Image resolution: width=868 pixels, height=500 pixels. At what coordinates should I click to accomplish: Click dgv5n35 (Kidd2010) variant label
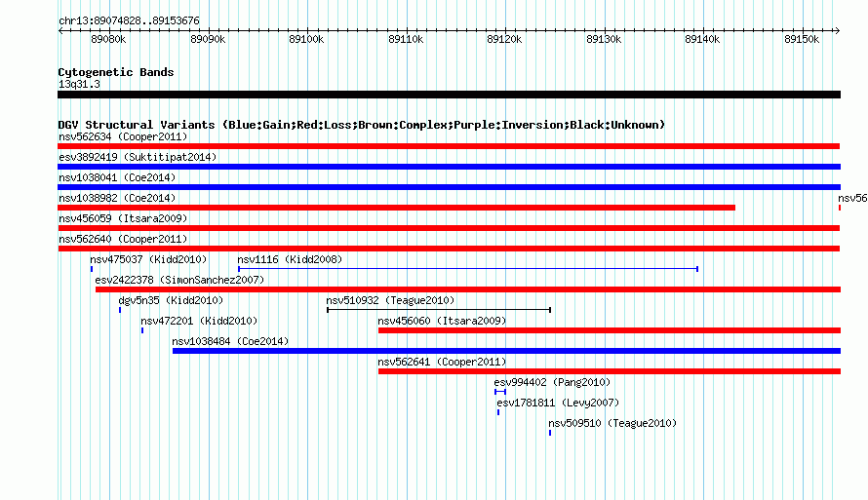(171, 300)
